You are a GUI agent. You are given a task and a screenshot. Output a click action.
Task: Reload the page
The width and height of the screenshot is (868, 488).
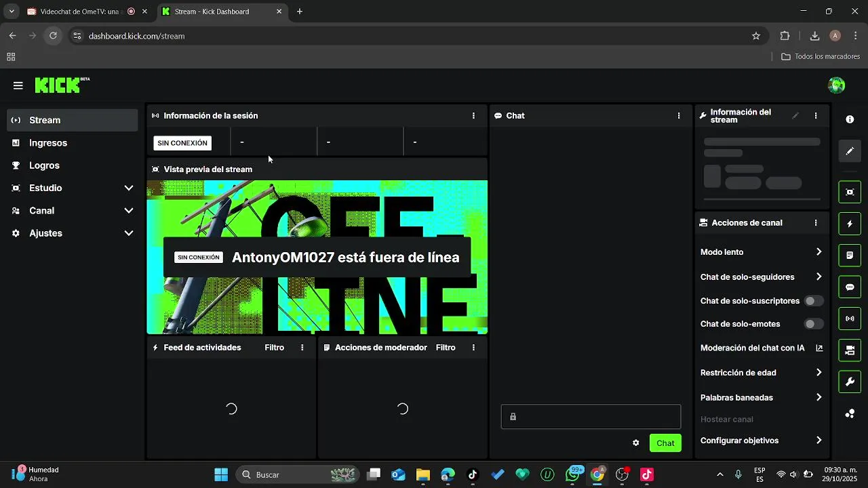[53, 36]
